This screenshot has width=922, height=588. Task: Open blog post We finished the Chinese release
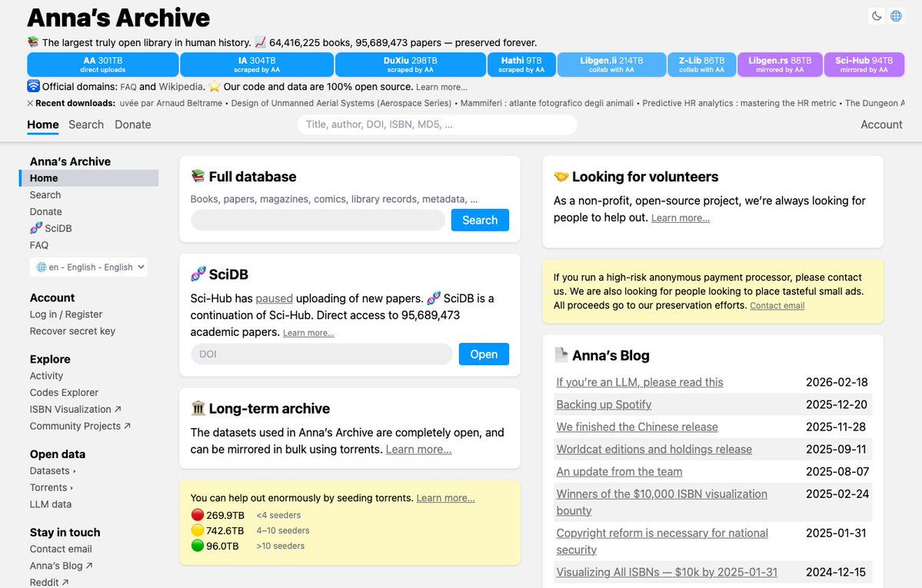(637, 427)
